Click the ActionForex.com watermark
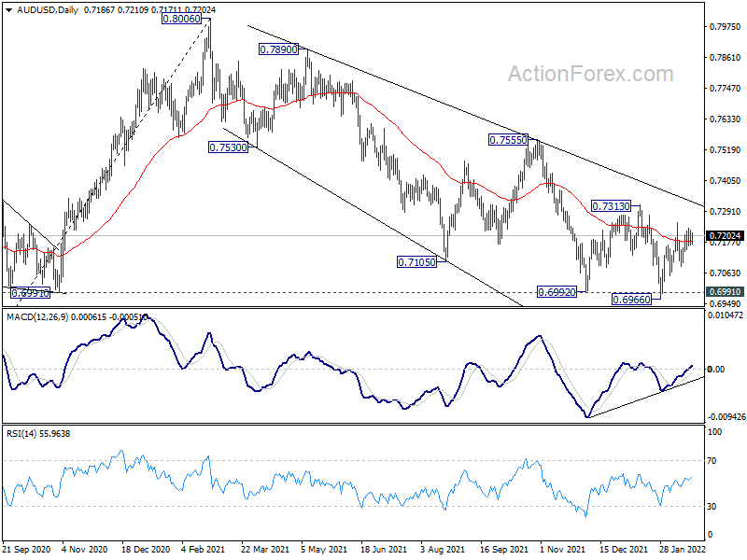This screenshot has height=560, width=747. point(591,74)
